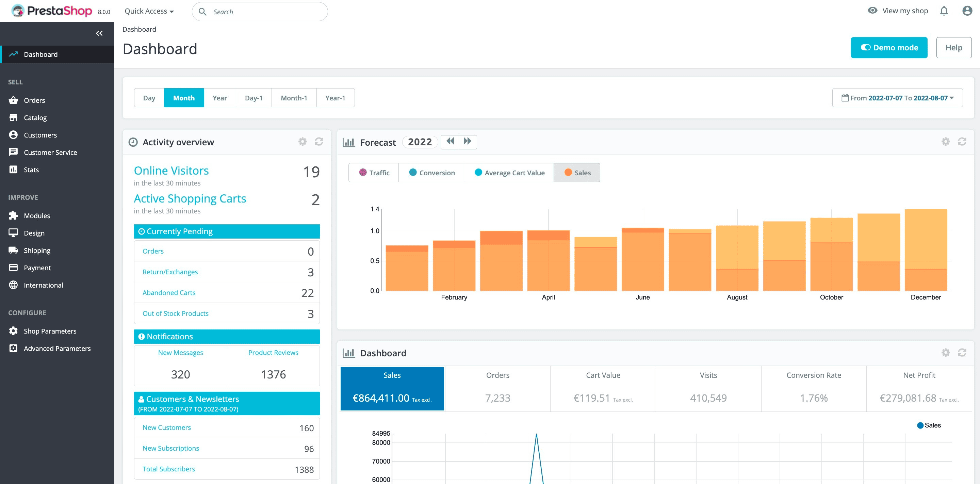
Task: Select the Month tab
Action: (x=184, y=98)
